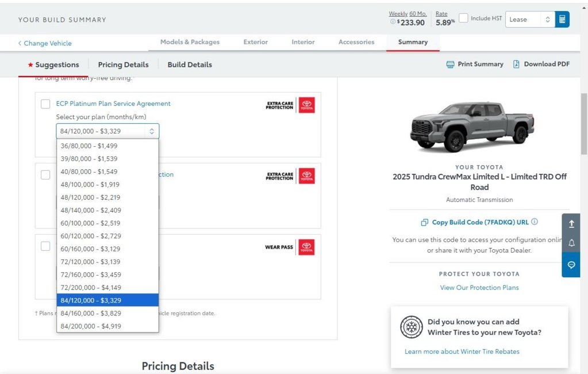Open ECP Platinum Plan Service Agreement link
The height and width of the screenshot is (374, 588).
click(113, 104)
